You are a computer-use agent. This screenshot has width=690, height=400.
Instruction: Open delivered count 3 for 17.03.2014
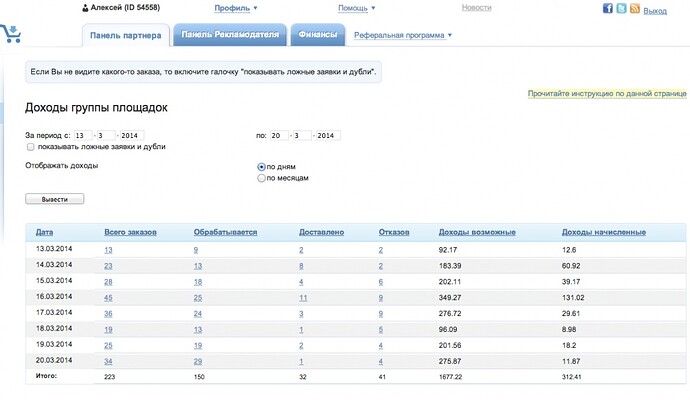coord(301,314)
